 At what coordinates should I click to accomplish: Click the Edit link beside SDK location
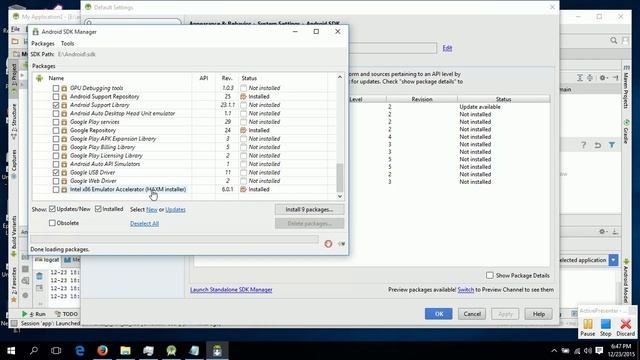447,48
